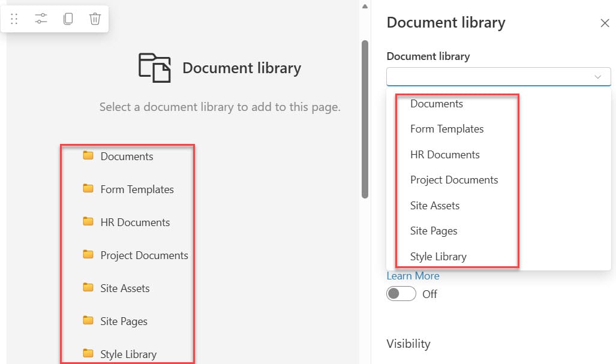
Task: Click inside the Document library input field
Action: 492,77
